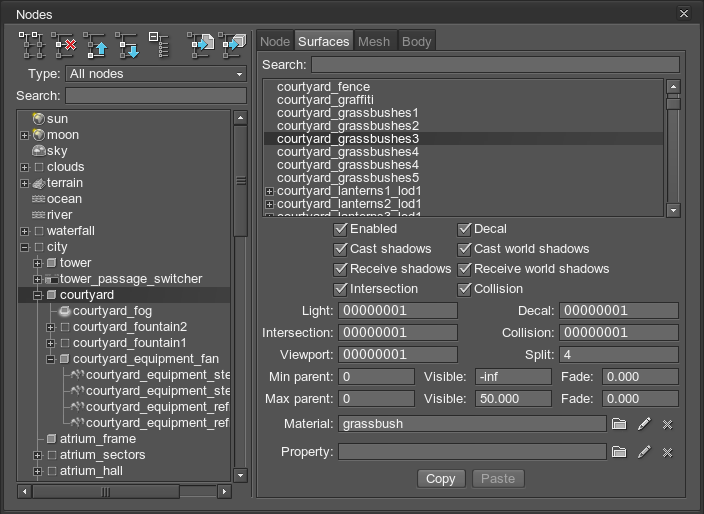Collapse the city node

coord(25,247)
